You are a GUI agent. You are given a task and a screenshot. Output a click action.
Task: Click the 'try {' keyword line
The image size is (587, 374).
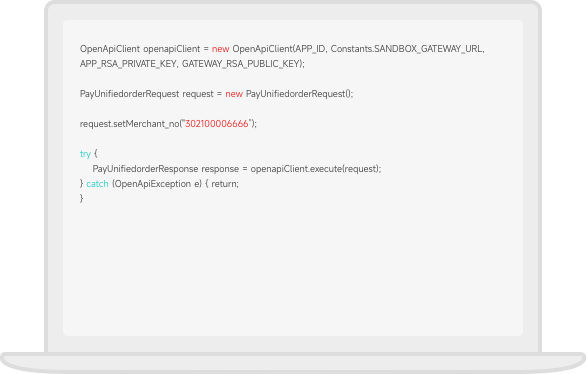click(x=89, y=154)
